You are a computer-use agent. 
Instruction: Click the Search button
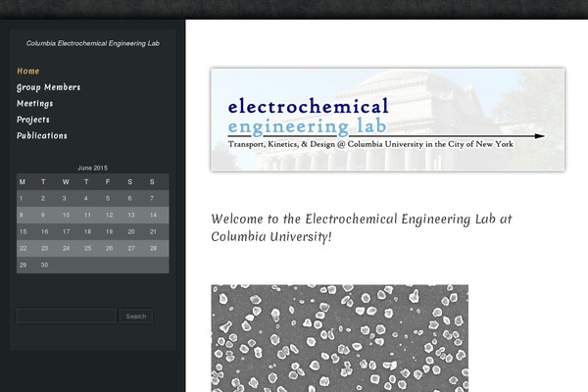[136, 317]
